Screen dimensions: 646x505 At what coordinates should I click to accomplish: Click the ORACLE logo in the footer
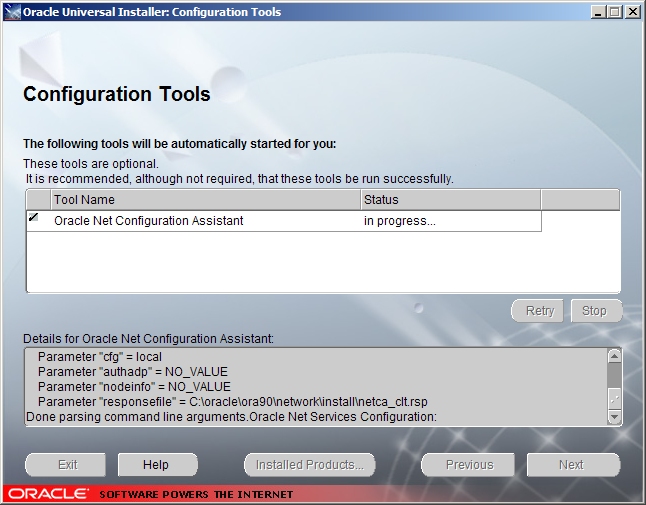[x=48, y=494]
